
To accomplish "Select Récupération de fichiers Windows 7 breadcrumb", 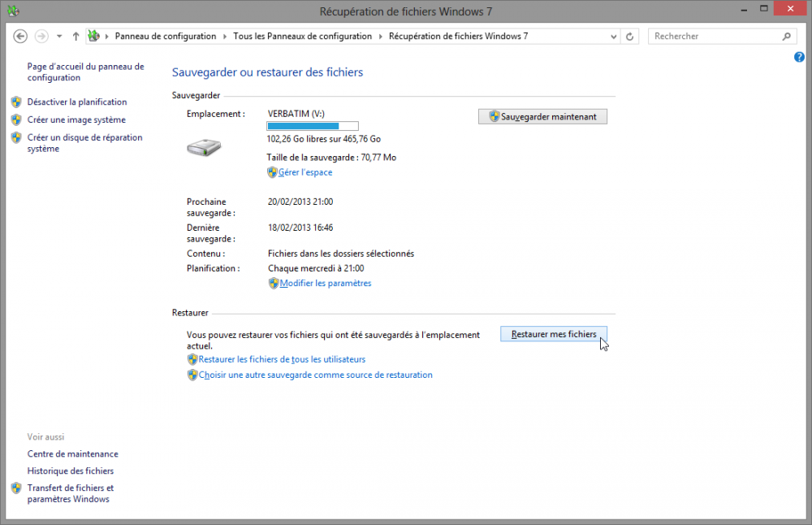I will (x=458, y=37).
